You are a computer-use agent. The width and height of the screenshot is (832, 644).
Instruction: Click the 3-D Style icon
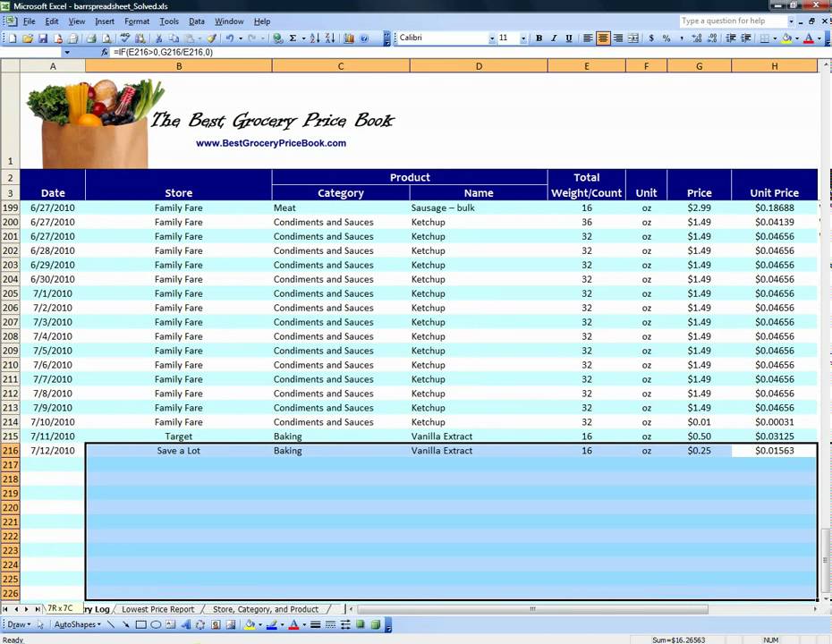376,625
